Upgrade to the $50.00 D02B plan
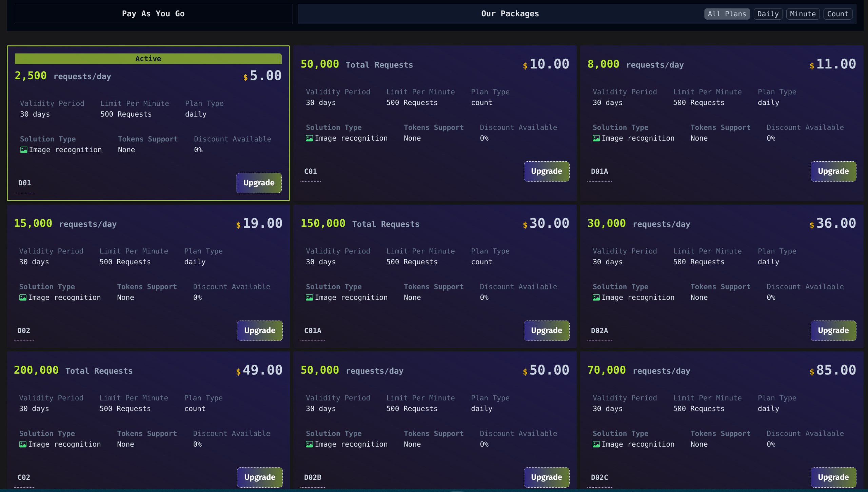This screenshot has width=868, height=492. (547, 477)
